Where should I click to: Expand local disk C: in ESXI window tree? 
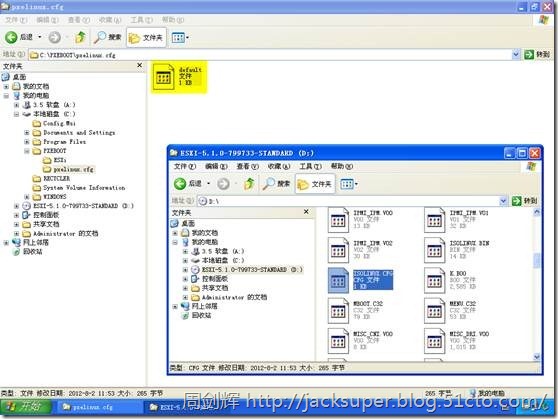[185, 261]
